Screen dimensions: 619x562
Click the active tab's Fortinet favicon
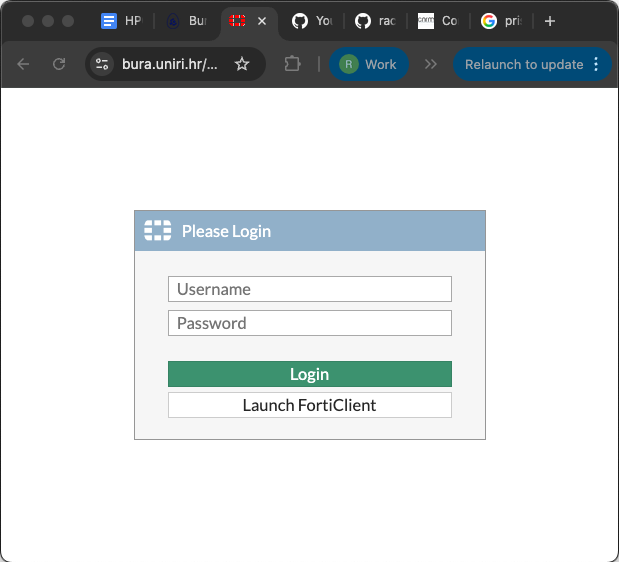coord(237,21)
